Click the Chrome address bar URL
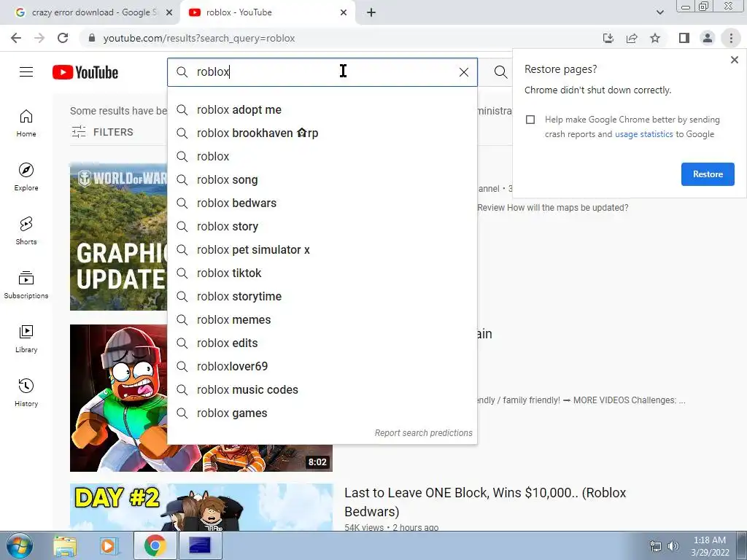747x560 pixels. (x=199, y=38)
